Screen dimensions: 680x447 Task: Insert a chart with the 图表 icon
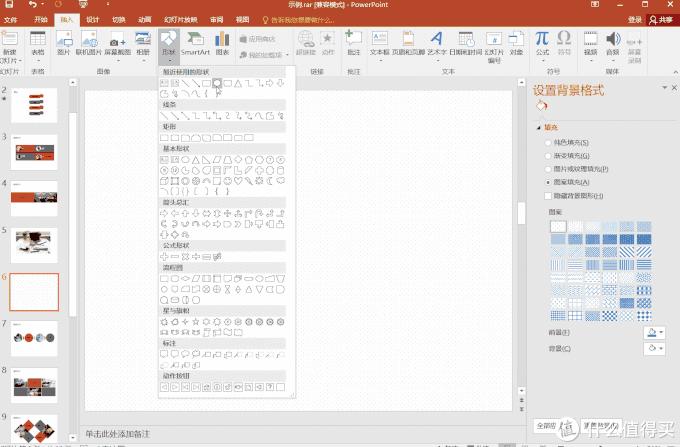click(x=222, y=44)
